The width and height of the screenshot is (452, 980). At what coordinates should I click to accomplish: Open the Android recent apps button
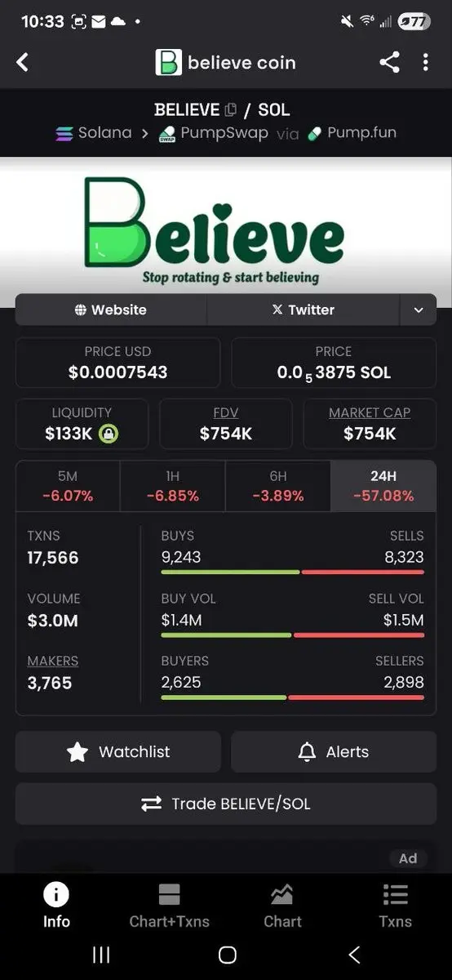(101, 955)
